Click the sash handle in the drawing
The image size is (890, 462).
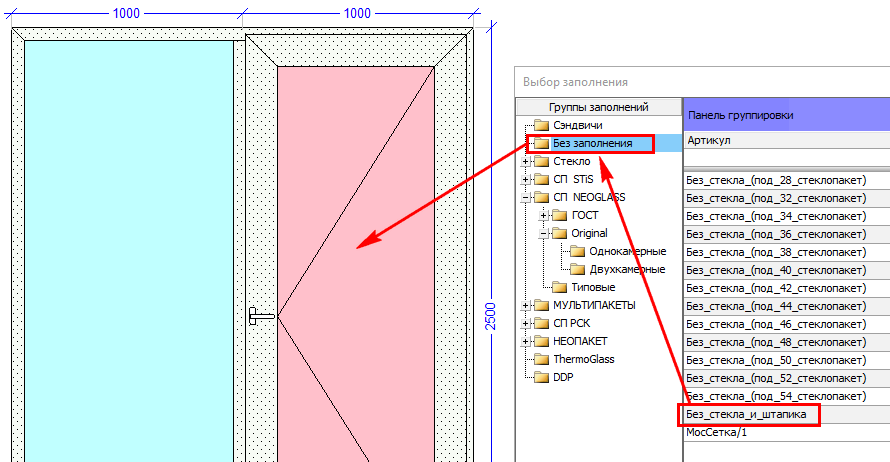[262, 316]
